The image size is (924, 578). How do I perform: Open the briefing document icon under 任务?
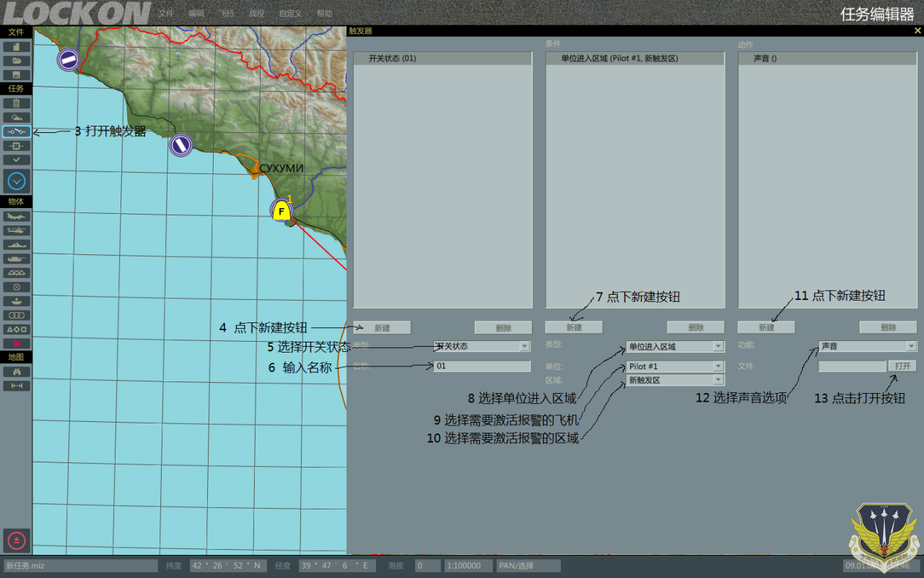point(16,103)
